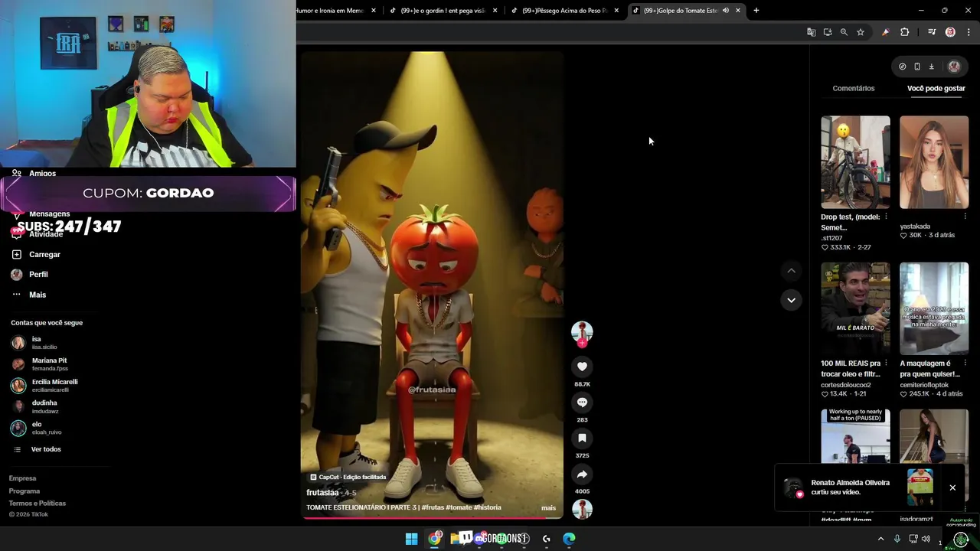Open the Programa footer link

coord(24,491)
